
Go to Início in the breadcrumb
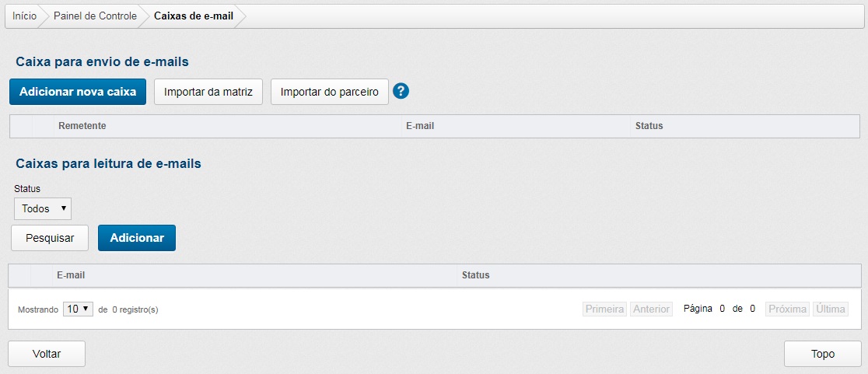point(24,16)
